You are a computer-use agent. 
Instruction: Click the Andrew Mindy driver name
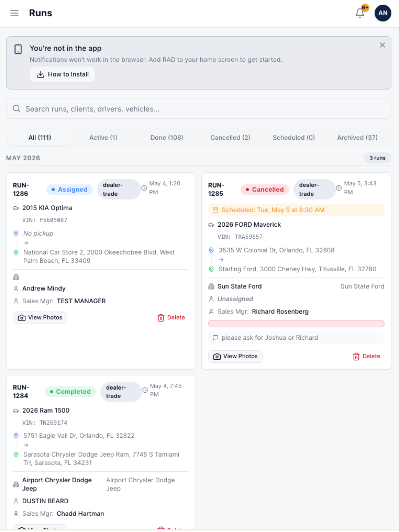pos(44,289)
